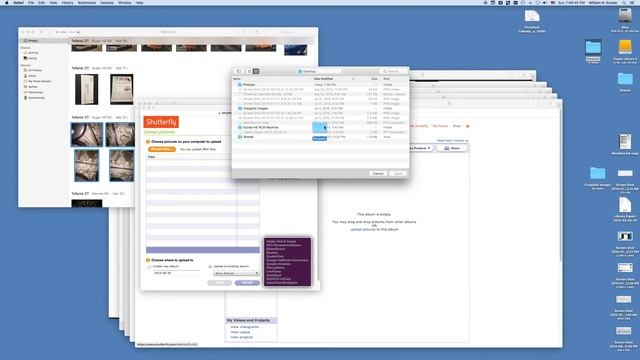Viewport: 640px width, 360px height.
Task: Select the Create new album radio button
Action: pyautogui.click(x=149, y=267)
